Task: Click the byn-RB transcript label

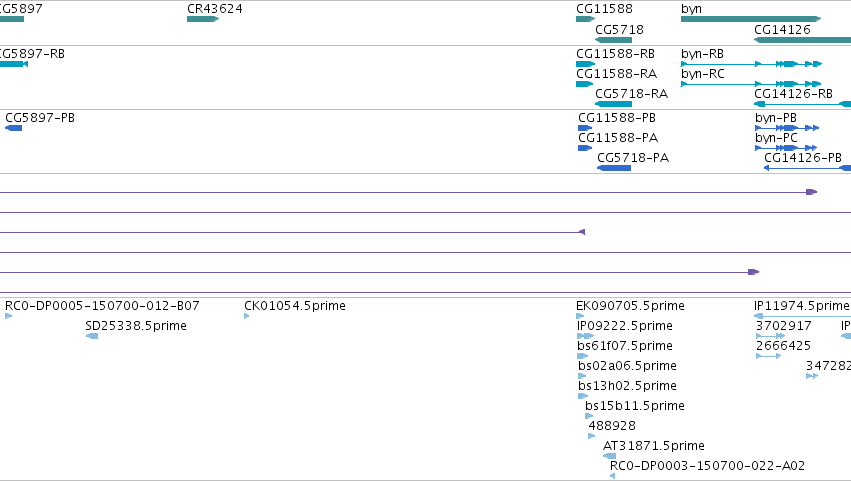Action: (x=702, y=54)
